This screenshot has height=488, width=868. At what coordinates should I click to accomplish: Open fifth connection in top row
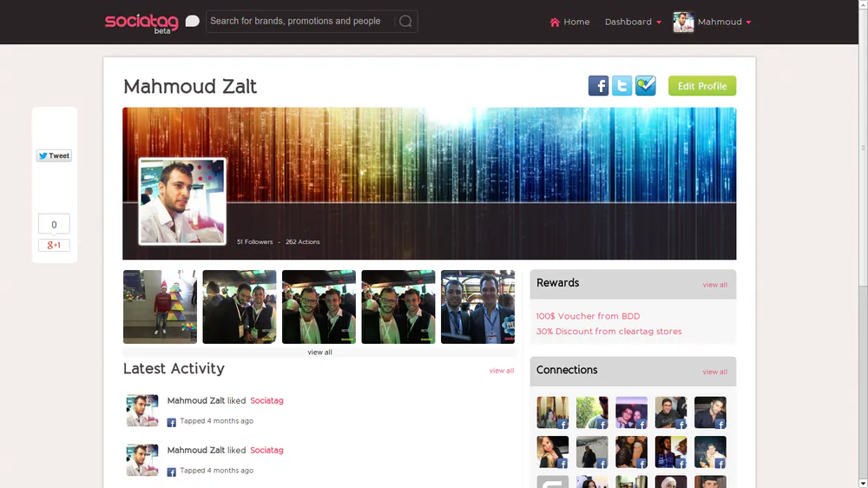tap(710, 412)
